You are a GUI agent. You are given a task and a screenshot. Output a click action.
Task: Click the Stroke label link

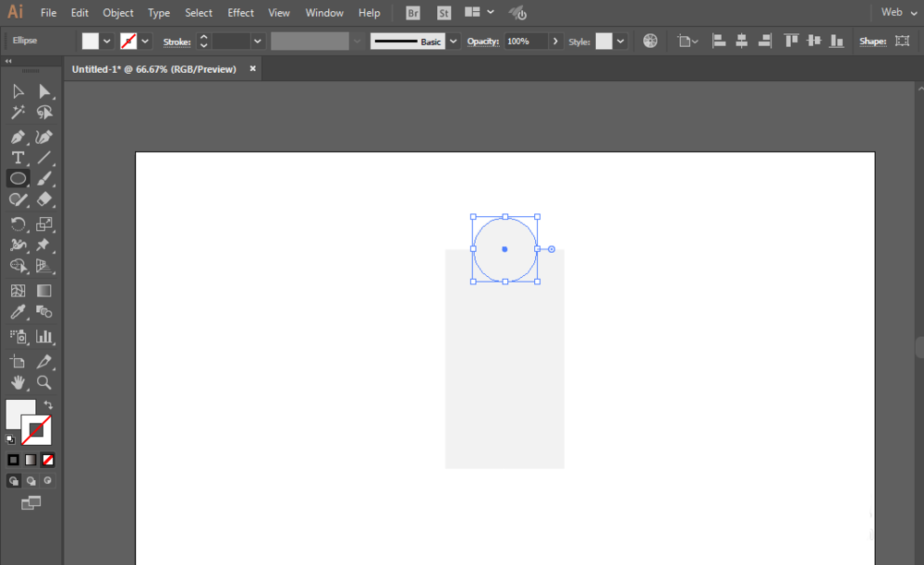pyautogui.click(x=176, y=42)
